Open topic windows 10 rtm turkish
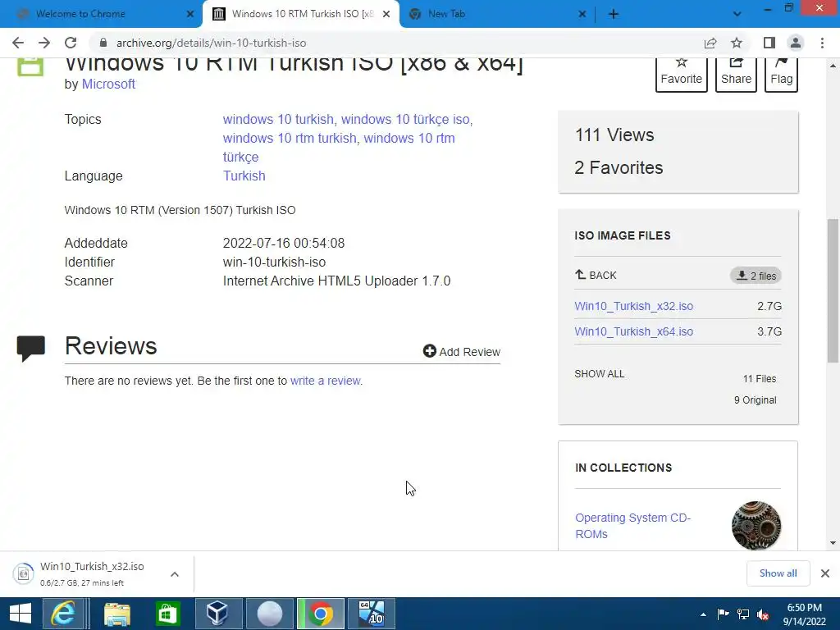The image size is (840, 630). click(x=290, y=138)
